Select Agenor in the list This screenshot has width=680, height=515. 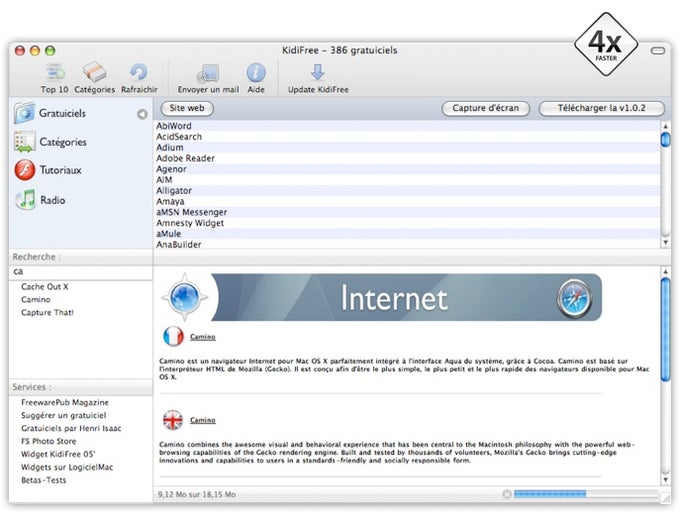(x=407, y=169)
